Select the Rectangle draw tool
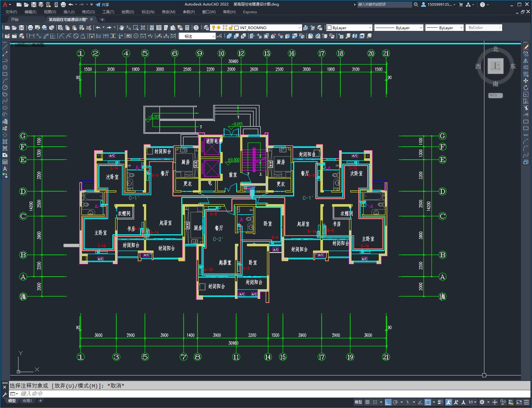This screenshot has height=408, width=532. [x=5, y=74]
